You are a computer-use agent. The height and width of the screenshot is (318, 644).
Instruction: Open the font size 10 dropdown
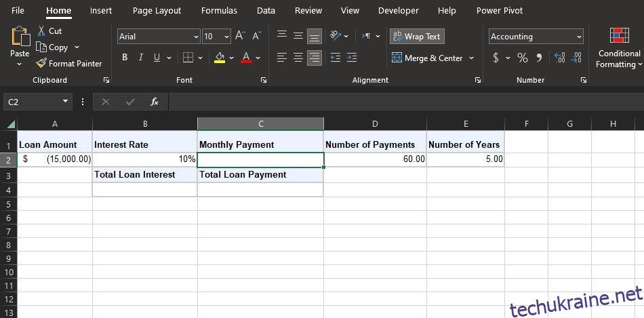(227, 37)
